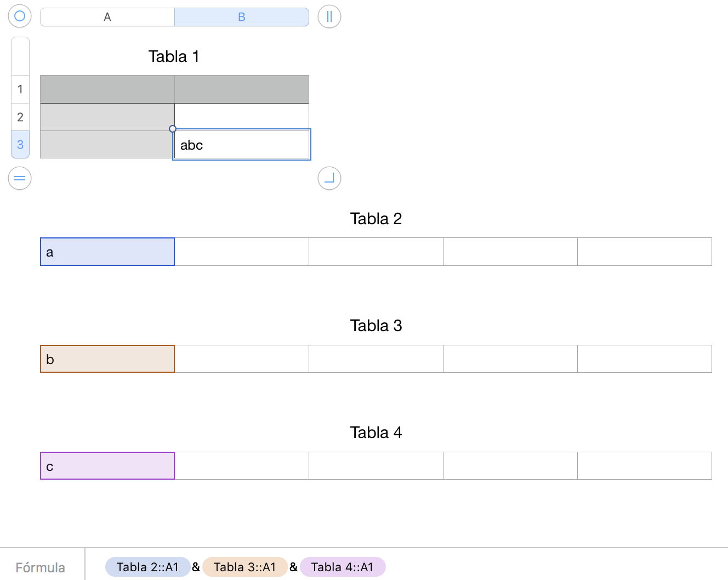728x580 pixels.
Task: Click the Tabla 3 title
Action: [376, 326]
